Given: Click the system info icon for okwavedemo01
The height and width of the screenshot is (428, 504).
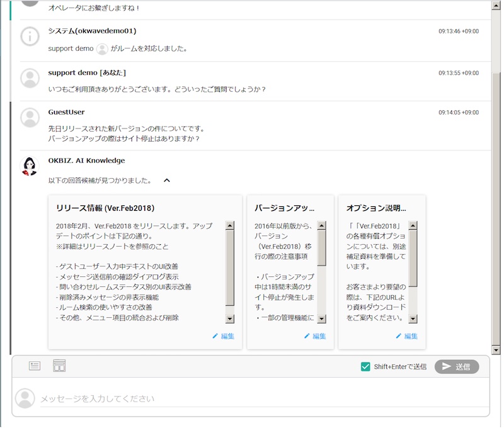Looking at the screenshot, I should coord(30,37).
